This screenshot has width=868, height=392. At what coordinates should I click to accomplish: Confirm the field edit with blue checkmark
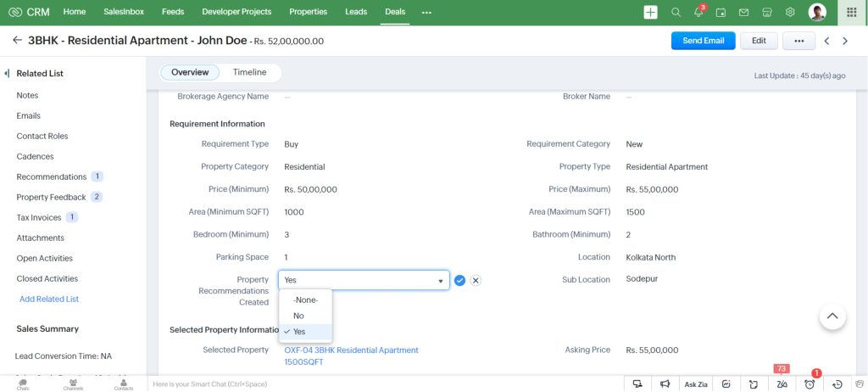coord(459,281)
